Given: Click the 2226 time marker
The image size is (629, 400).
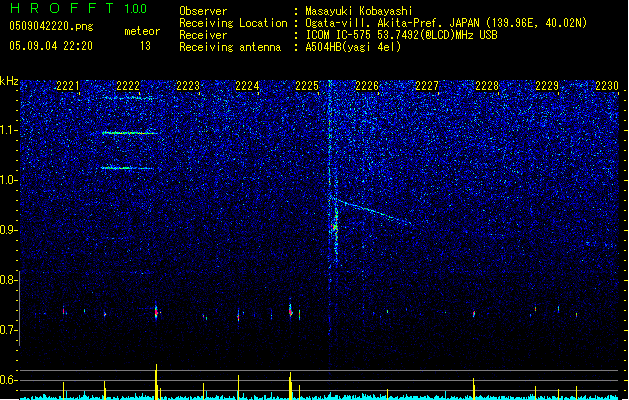Looking at the screenshot, I should 367,86.
